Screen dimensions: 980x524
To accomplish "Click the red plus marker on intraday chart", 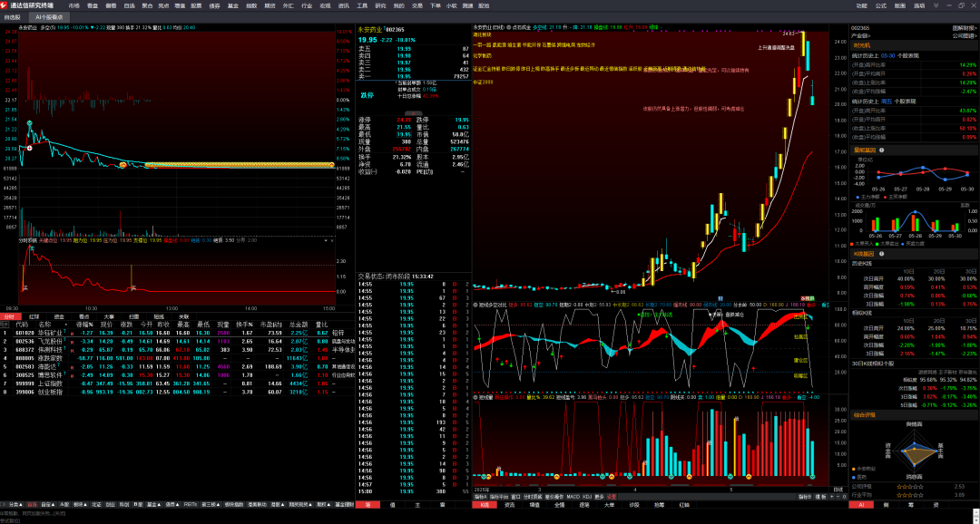I will [x=29, y=148].
